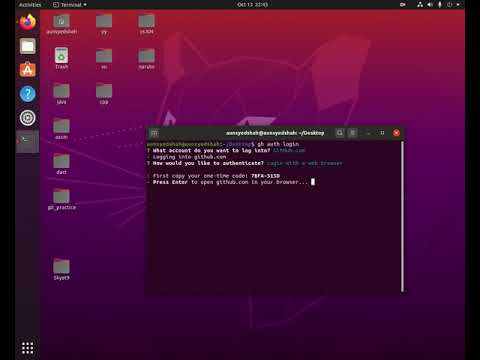
Task: Click the 'gh auth login' command text
Action: click(278, 144)
